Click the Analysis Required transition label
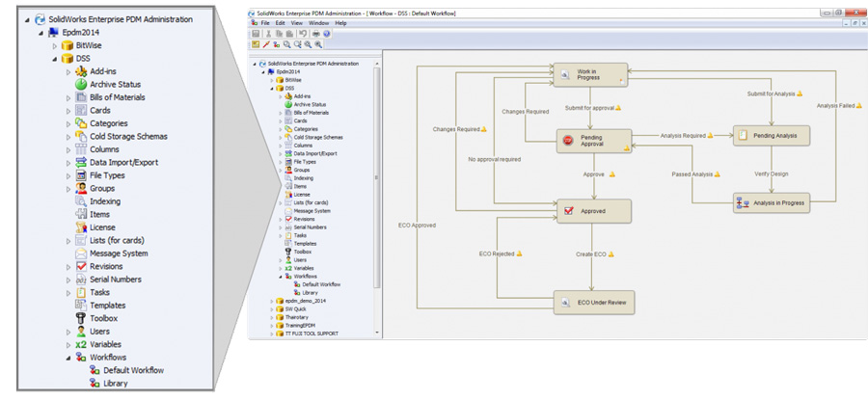 click(683, 136)
